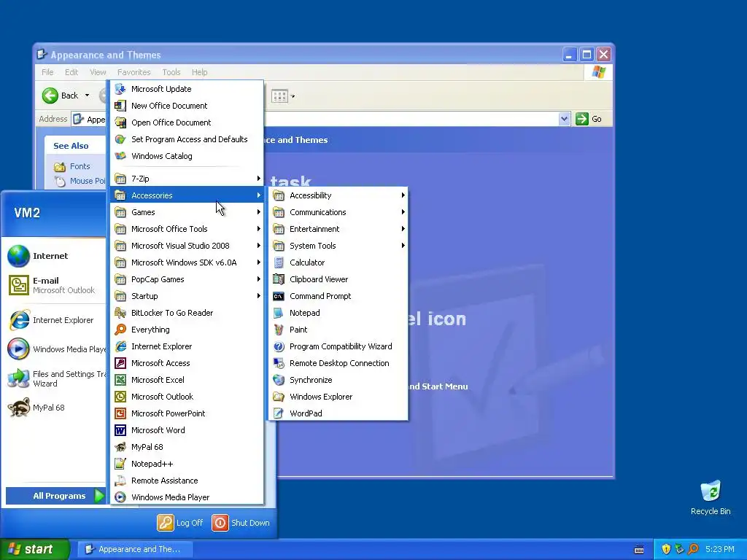Expand System Tools submenu
The image size is (747, 560).
[338, 246]
